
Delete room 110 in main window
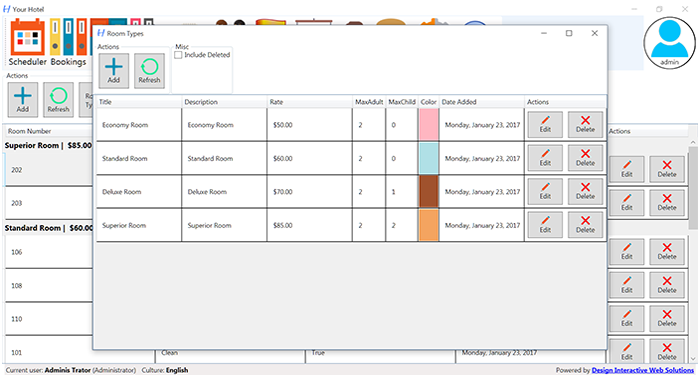coord(667,319)
